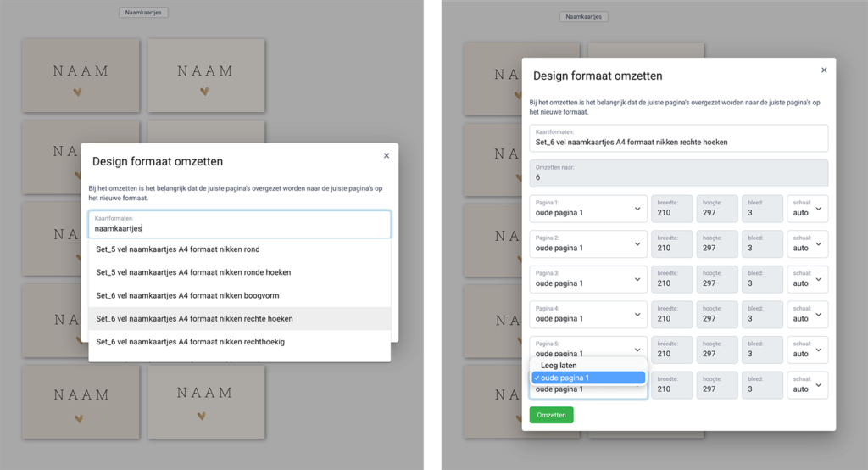Select checked oude pagina 1 dropdown option
Image resolution: width=868 pixels, height=470 pixels.
(588, 378)
